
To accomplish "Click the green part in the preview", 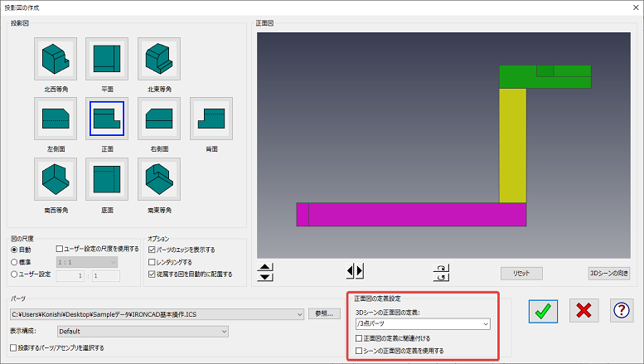I will (545, 77).
